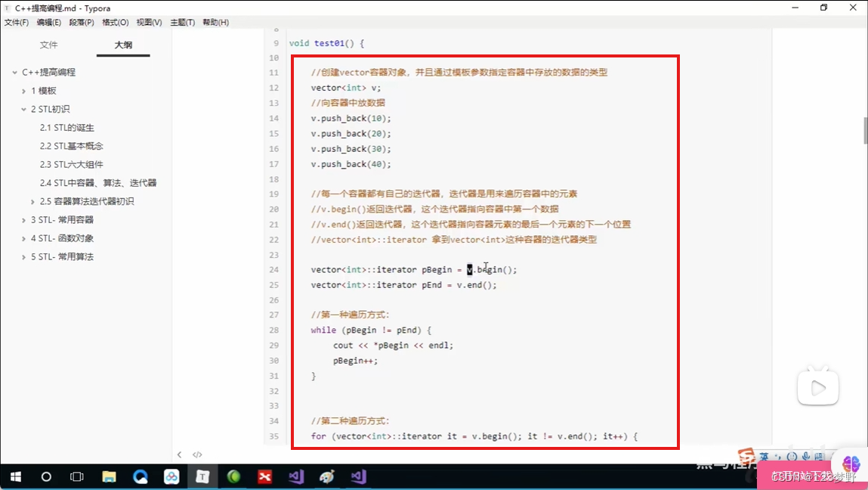Click the Sogou input method 英 indicator

click(x=764, y=457)
